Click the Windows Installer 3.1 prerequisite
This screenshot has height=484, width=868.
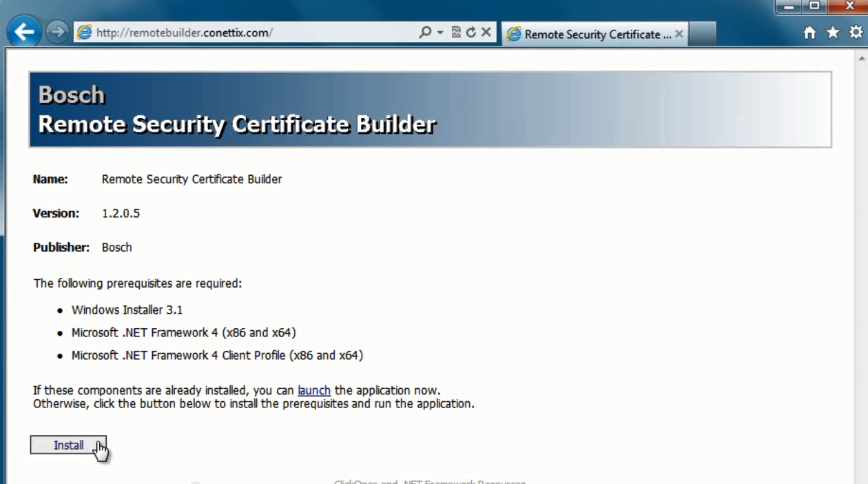click(127, 310)
